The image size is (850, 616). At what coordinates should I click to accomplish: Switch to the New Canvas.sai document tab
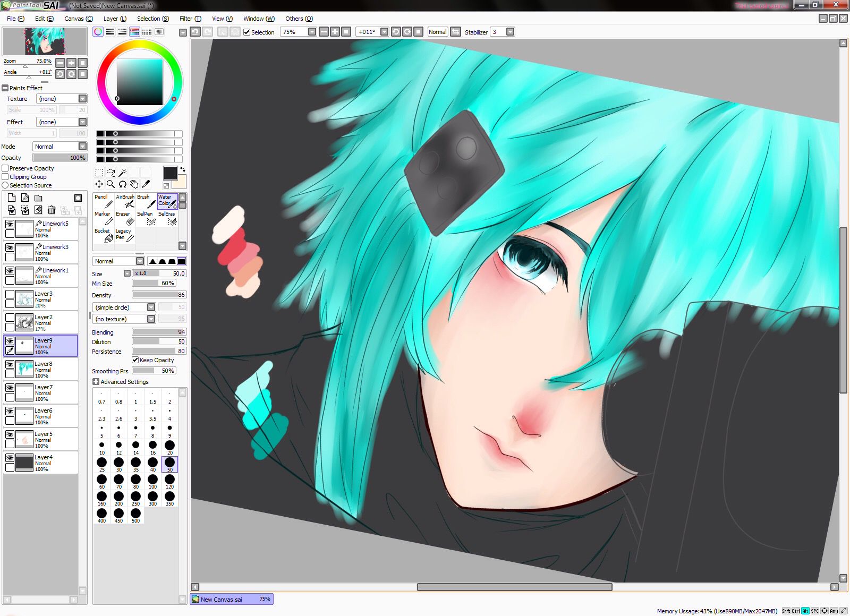[232, 599]
